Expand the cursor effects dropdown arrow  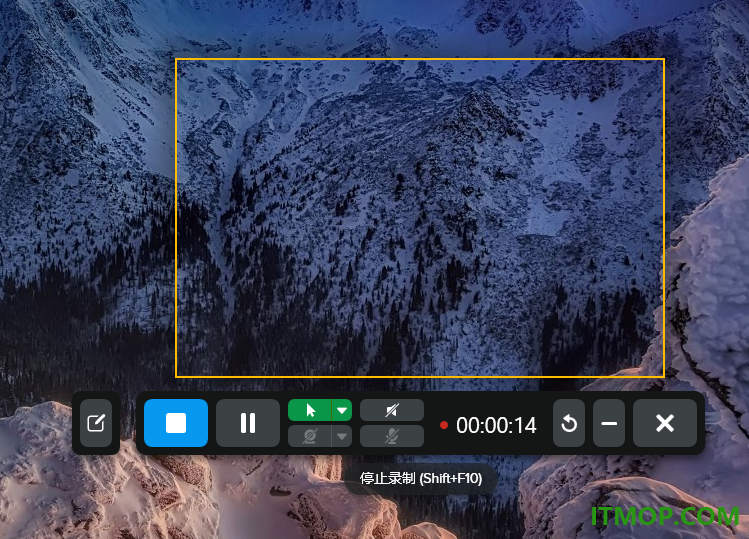tap(342, 410)
